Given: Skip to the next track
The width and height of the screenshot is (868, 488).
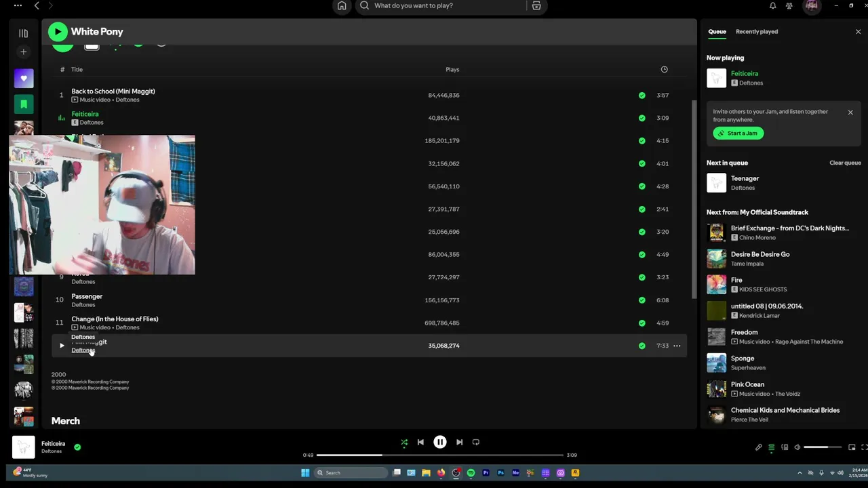Looking at the screenshot, I should (459, 442).
